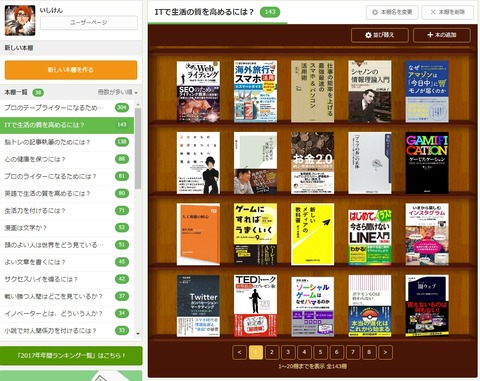This screenshot has width=480, height=381.
Task: Click the 並び替え sort button
Action: click(x=380, y=35)
